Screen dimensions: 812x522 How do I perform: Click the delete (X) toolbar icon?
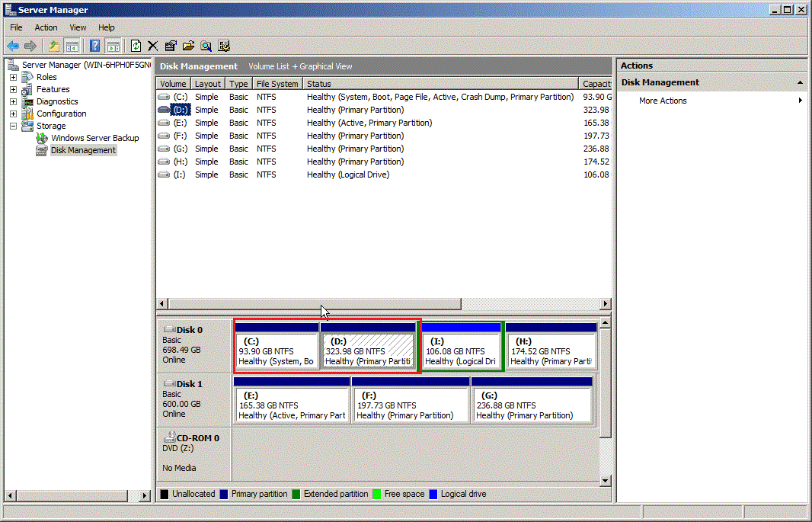click(152, 46)
